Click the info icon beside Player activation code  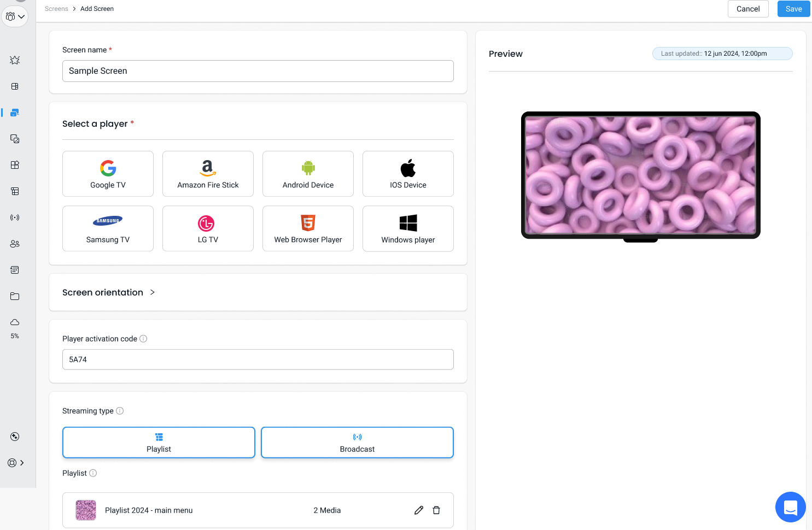(143, 339)
